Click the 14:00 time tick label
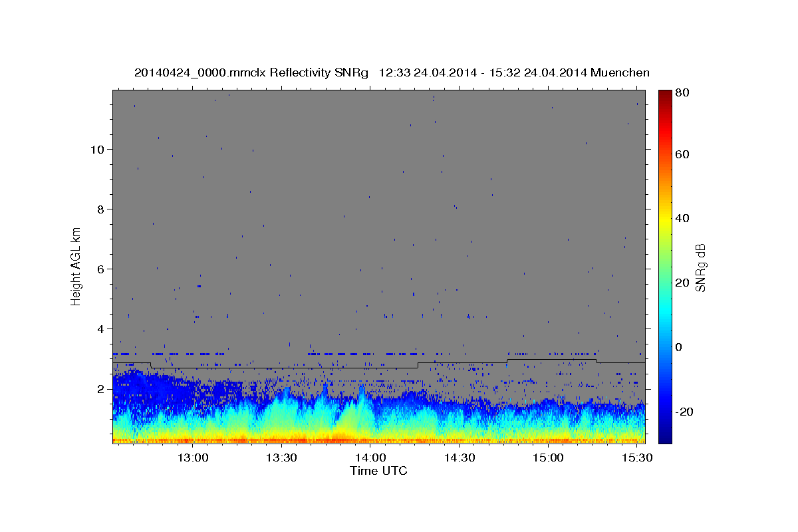798x532 pixels. click(370, 458)
